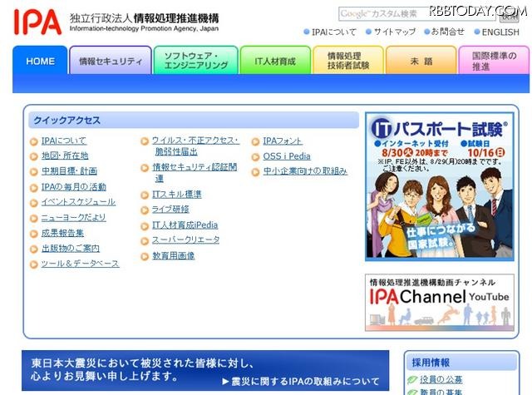The height and width of the screenshot is (395, 532).
Task: Click orange bullet beside 成果報告集
Action: pos(33,234)
